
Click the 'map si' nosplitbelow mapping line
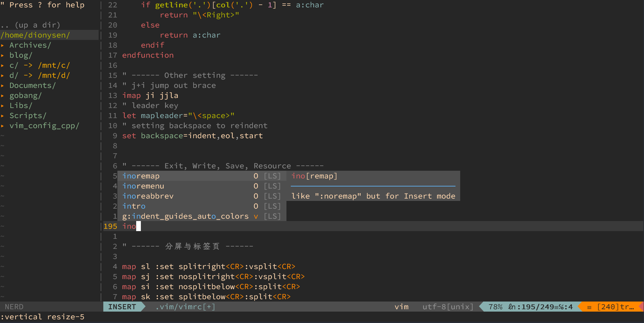pyautogui.click(x=211, y=287)
